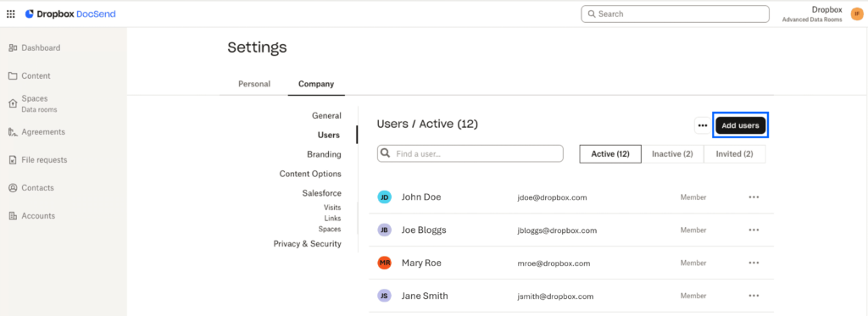This screenshot has width=868, height=316.
Task: Click email jsmith@dropbox.com
Action: (x=555, y=297)
